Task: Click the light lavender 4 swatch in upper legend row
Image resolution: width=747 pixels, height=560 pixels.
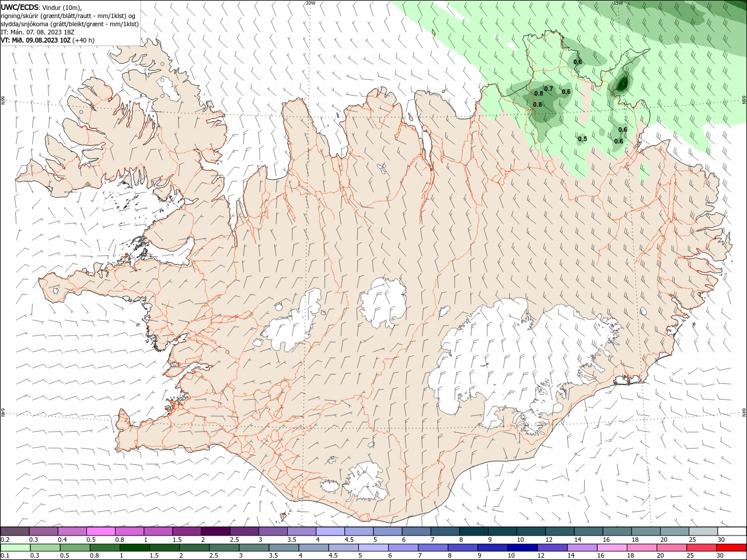Action: (330, 531)
